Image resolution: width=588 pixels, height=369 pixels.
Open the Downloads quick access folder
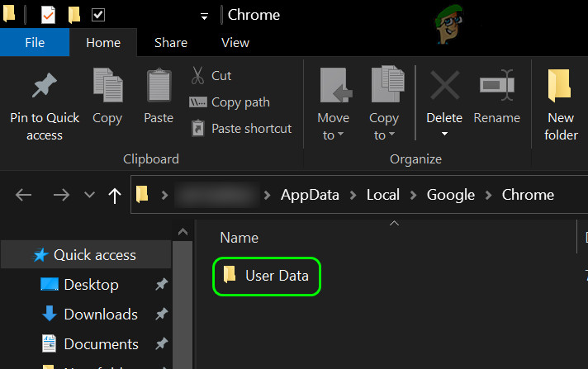100,315
